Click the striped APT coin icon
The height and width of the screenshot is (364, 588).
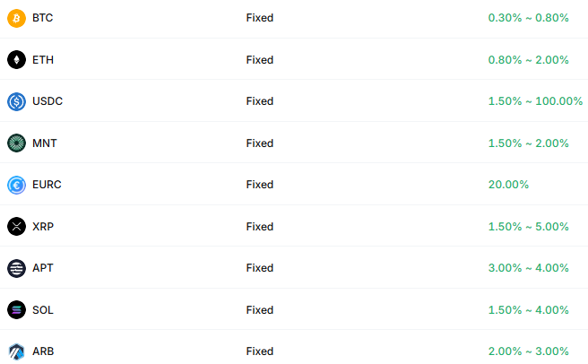(x=16, y=268)
